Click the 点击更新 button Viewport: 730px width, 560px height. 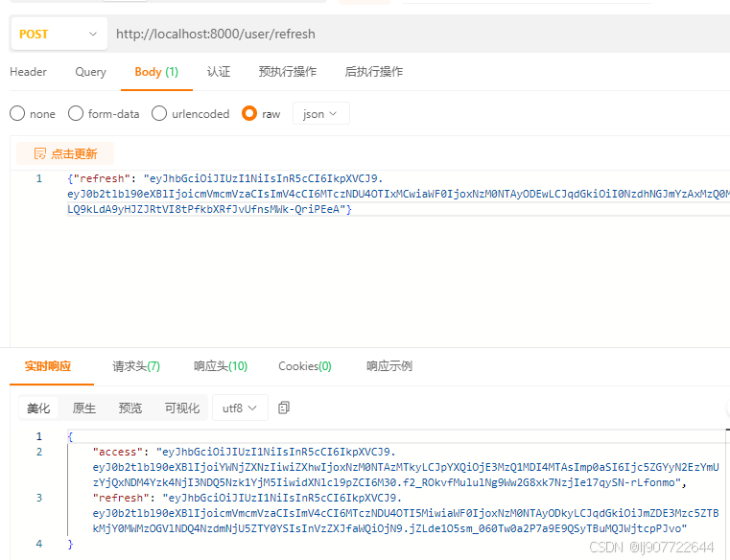pos(65,153)
